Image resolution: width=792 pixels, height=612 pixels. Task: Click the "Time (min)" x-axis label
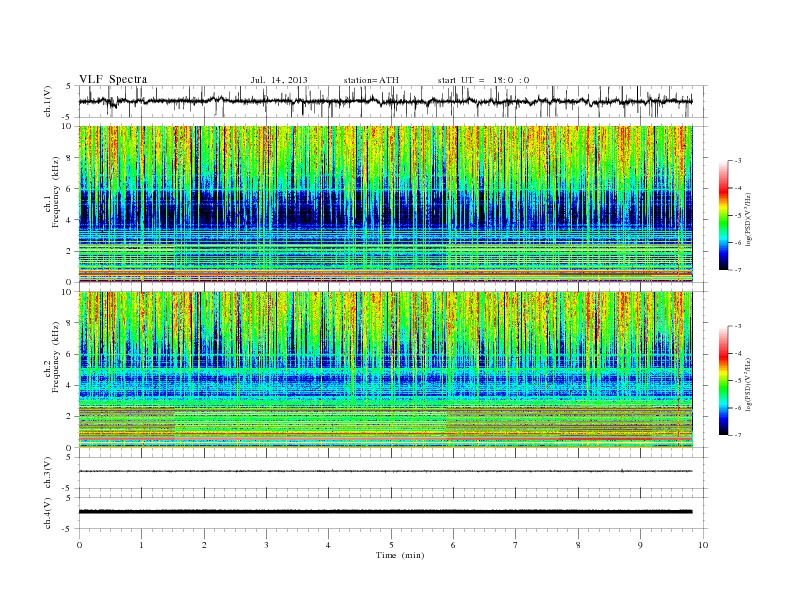click(x=400, y=555)
